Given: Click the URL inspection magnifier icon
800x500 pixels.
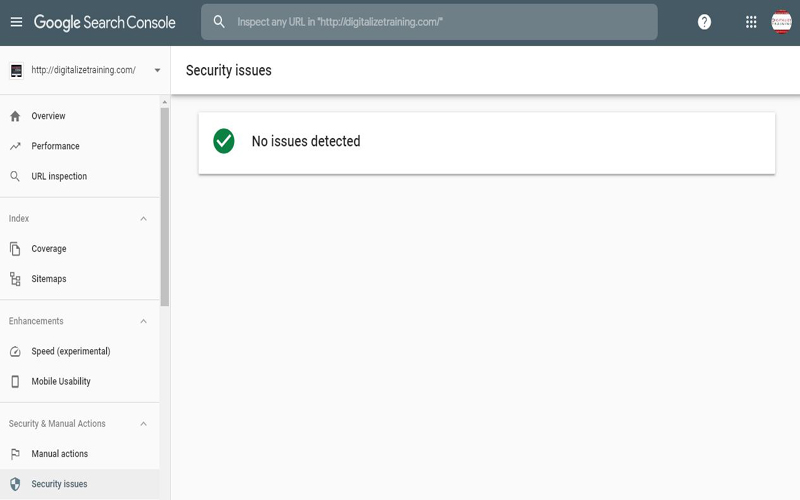Looking at the screenshot, I should pos(15,176).
